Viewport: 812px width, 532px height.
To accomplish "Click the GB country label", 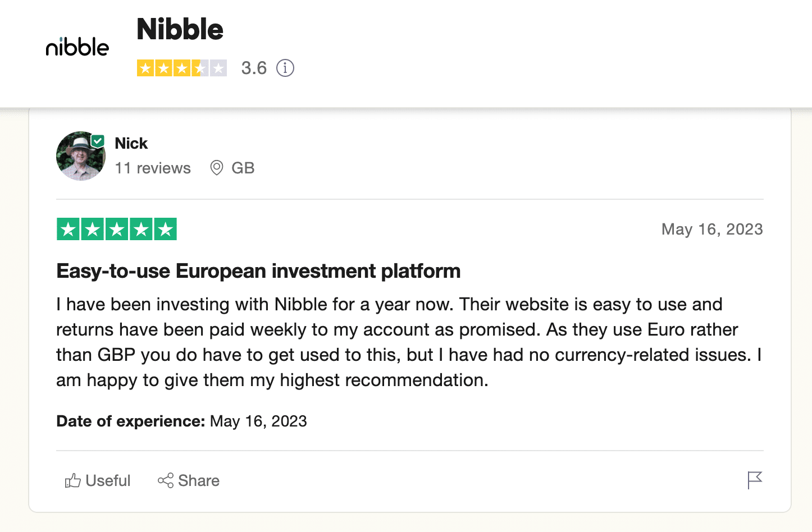I will click(x=243, y=168).
